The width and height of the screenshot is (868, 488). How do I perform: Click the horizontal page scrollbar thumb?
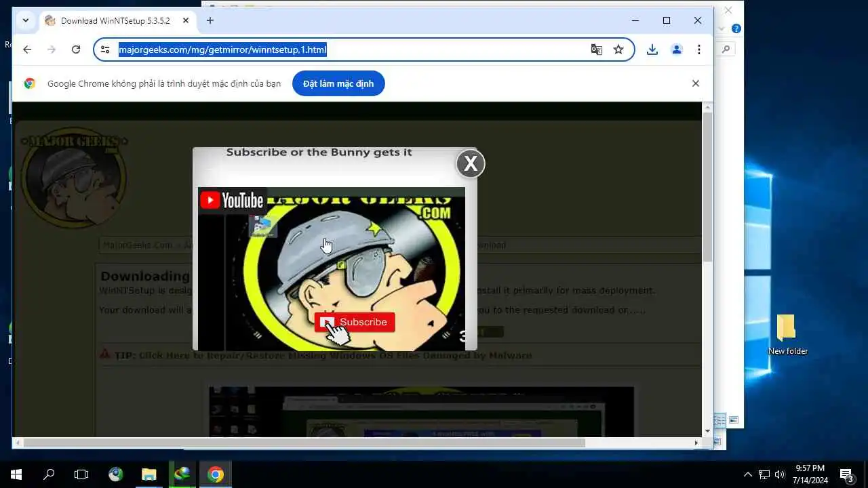click(x=304, y=443)
